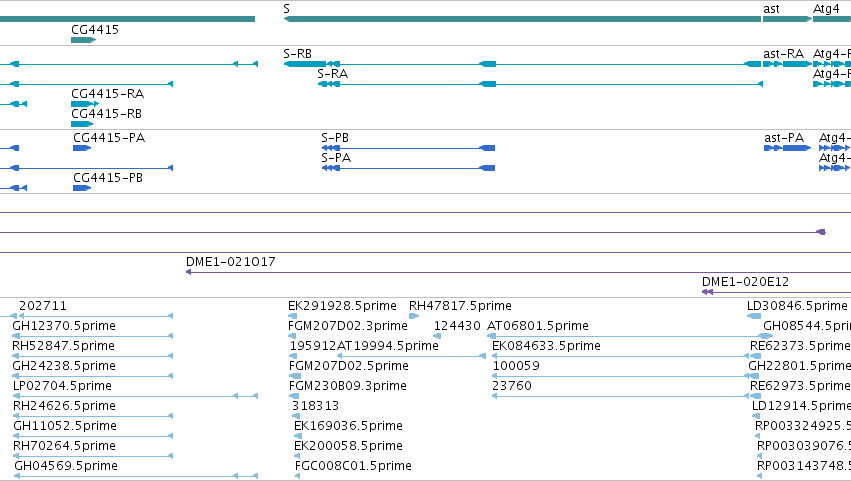Select the S-RA transcript label
The height and width of the screenshot is (481, 851).
click(x=333, y=73)
